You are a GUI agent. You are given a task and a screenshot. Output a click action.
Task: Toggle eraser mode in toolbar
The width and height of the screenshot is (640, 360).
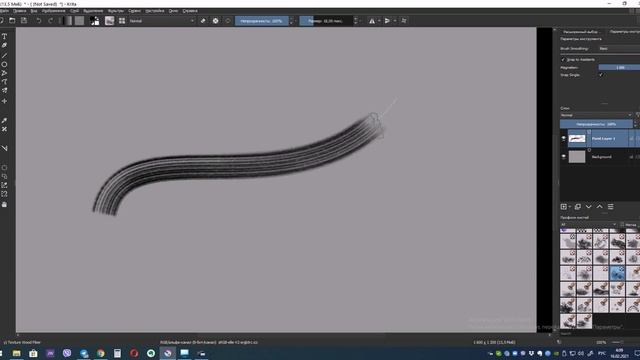tap(203, 21)
